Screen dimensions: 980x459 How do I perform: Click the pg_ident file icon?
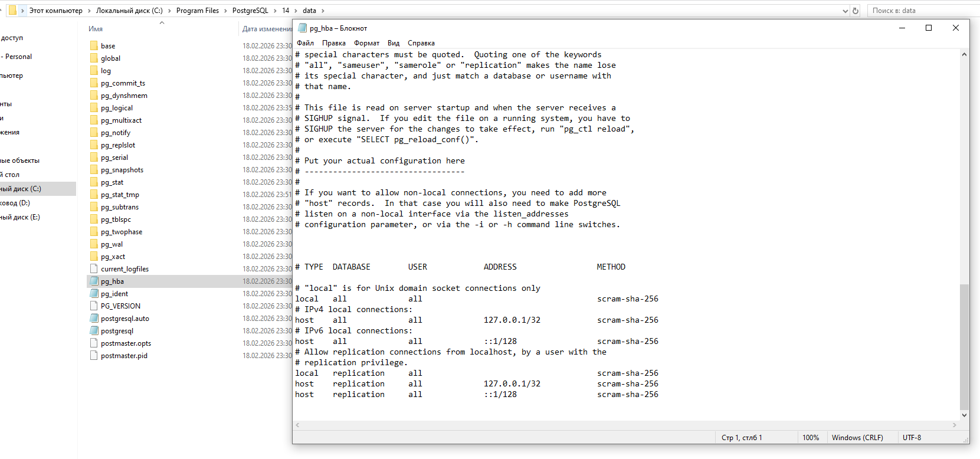click(94, 294)
